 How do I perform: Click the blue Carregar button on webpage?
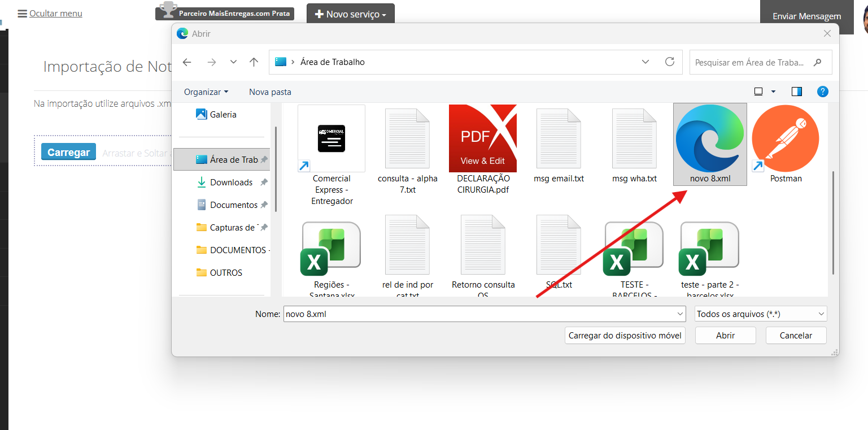point(68,152)
